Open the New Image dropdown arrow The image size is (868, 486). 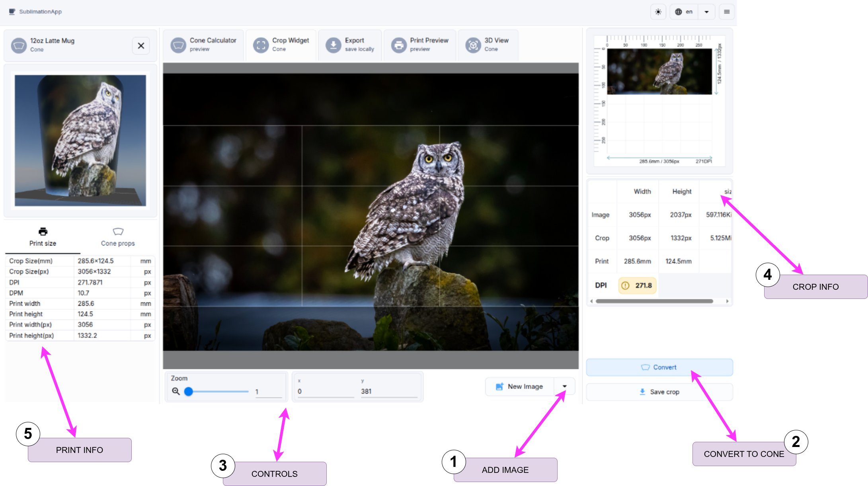pos(565,386)
